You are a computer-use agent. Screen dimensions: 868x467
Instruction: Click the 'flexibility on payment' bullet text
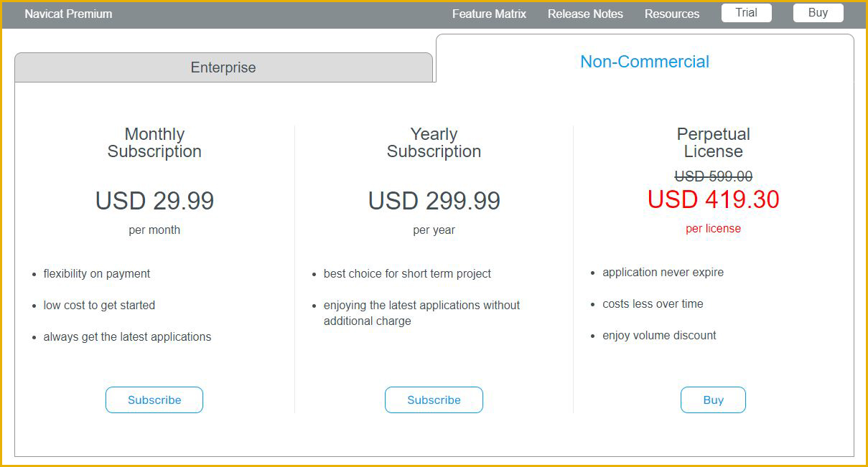tap(97, 274)
